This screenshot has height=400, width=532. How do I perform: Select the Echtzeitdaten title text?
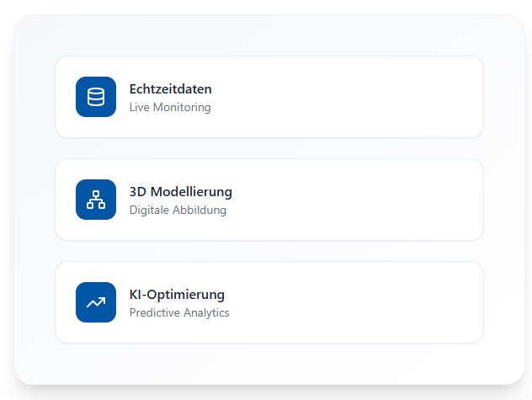click(170, 88)
